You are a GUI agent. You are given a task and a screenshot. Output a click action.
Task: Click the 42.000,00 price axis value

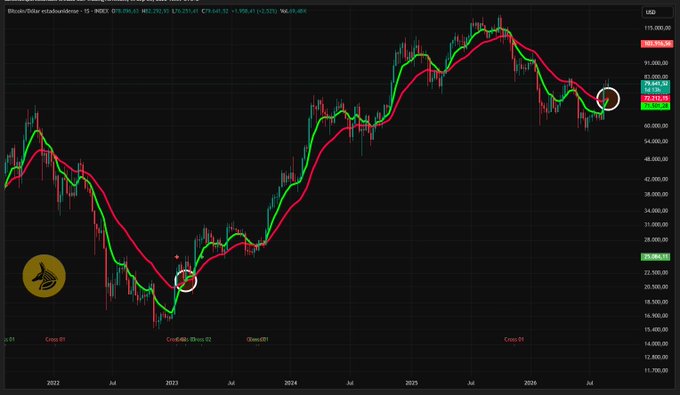(656, 179)
